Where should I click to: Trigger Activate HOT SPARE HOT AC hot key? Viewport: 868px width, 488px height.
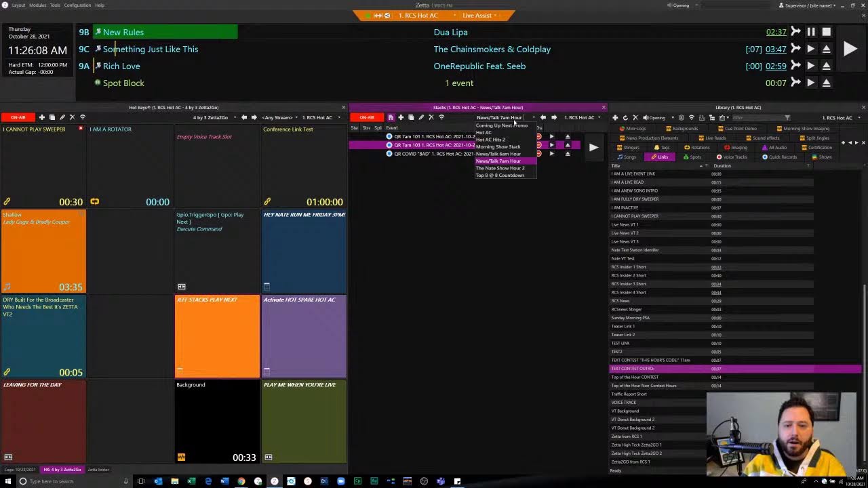pyautogui.click(x=304, y=336)
